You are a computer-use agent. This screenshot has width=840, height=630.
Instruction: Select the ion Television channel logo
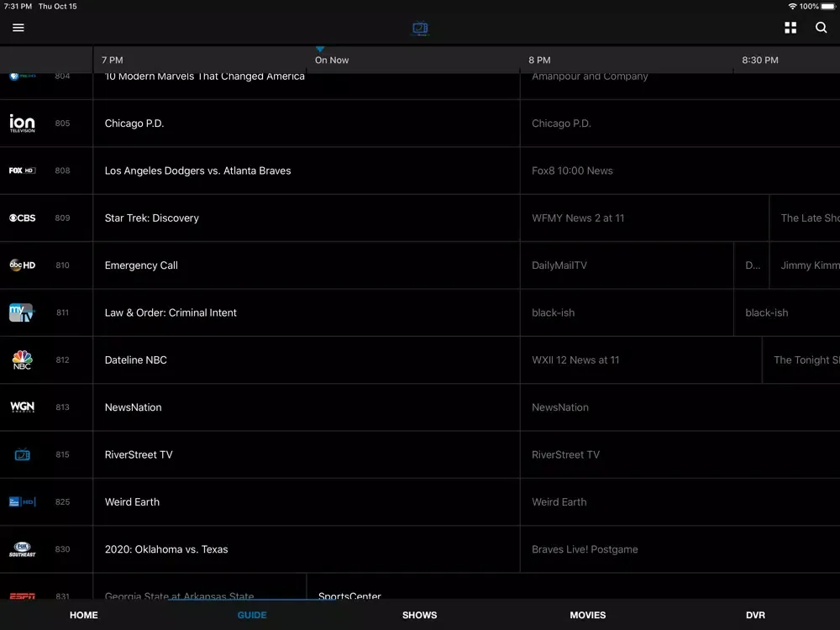[22, 123]
